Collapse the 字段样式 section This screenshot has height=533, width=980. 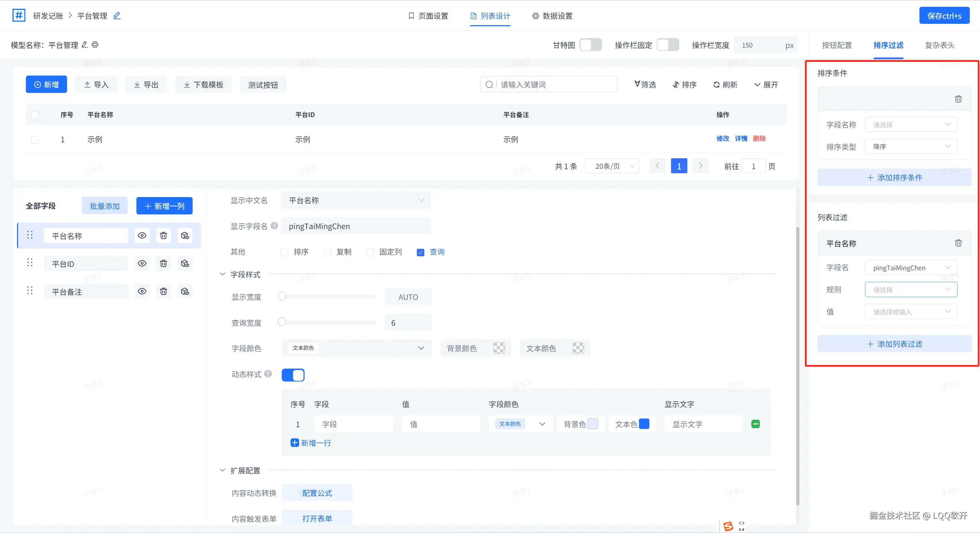[x=223, y=274]
